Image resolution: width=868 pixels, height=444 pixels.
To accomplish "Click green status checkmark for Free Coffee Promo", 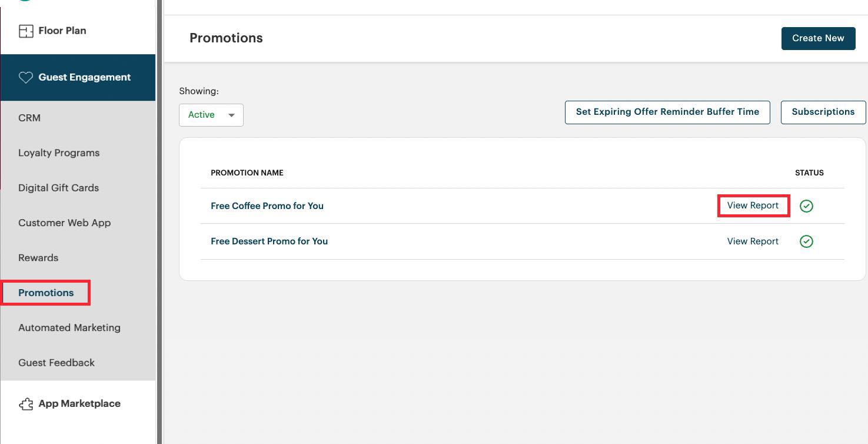I will coord(806,206).
